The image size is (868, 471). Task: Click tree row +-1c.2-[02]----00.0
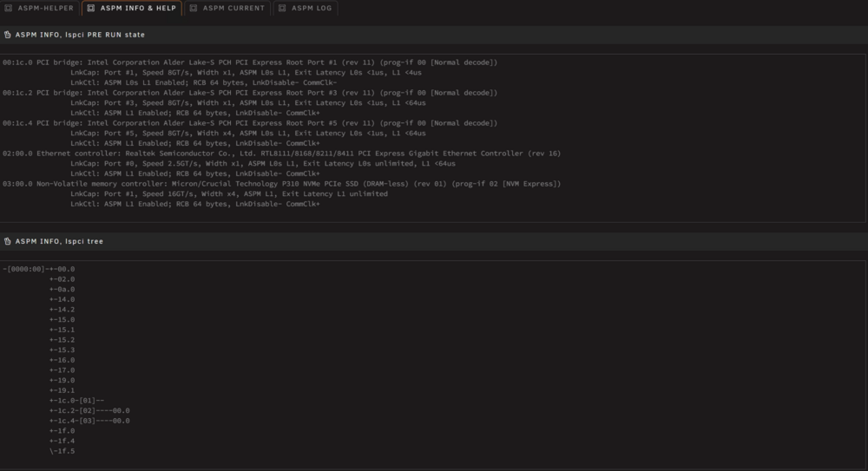pyautogui.click(x=89, y=410)
